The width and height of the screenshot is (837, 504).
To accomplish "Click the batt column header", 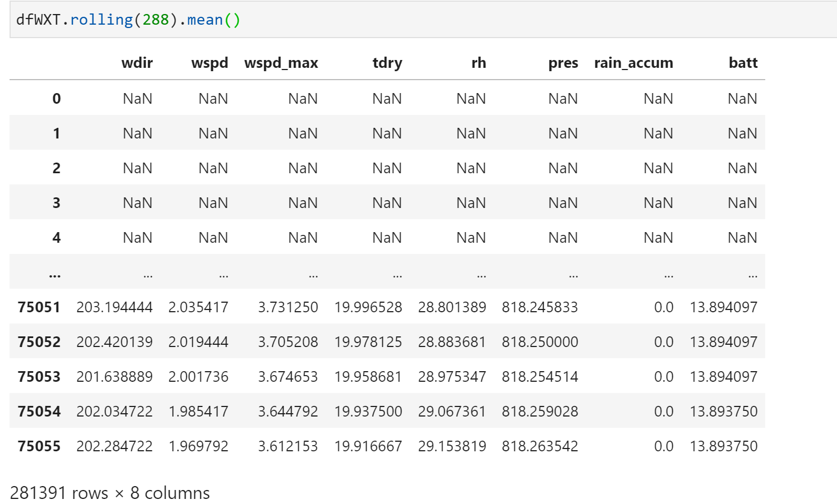I will [743, 63].
